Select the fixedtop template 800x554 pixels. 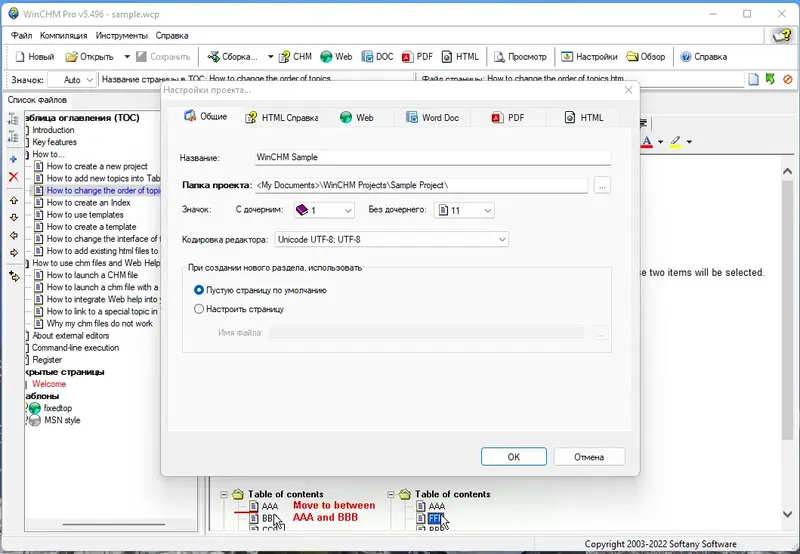[x=58, y=408]
